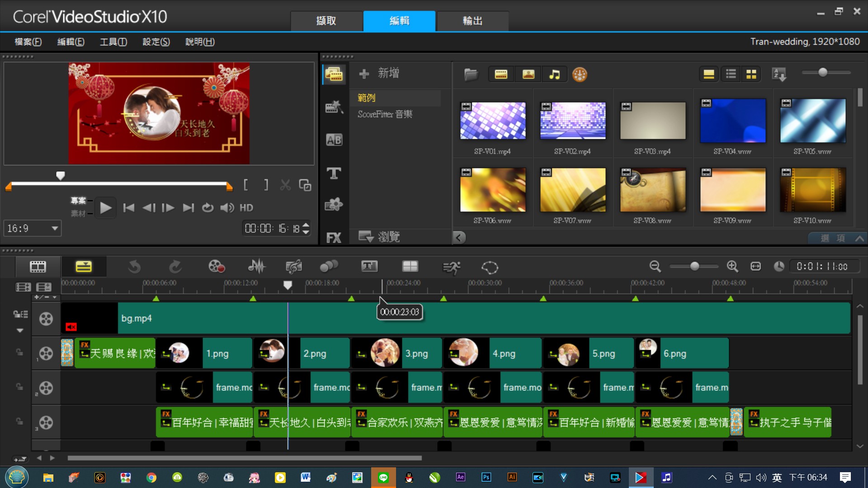The image size is (868, 488).
Task: Open the LINE app in the taskbar
Action: pos(383,478)
